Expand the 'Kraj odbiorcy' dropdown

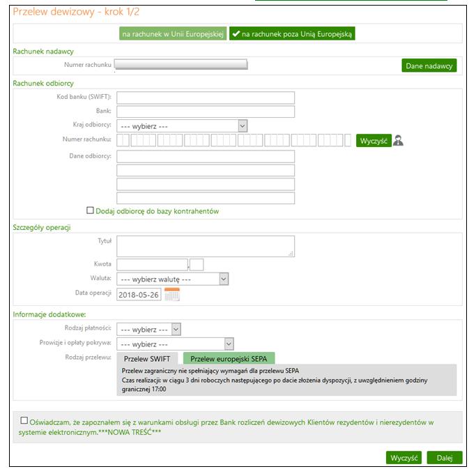point(182,125)
